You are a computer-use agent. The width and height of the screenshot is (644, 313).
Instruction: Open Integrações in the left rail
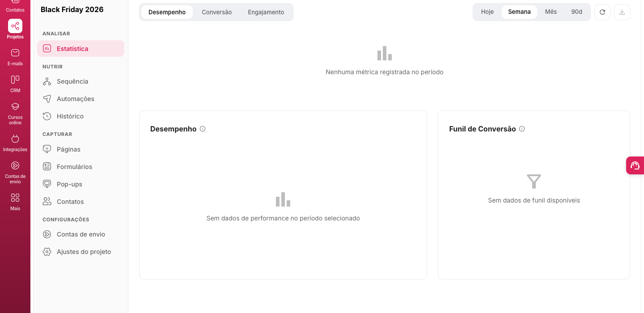coord(15,142)
